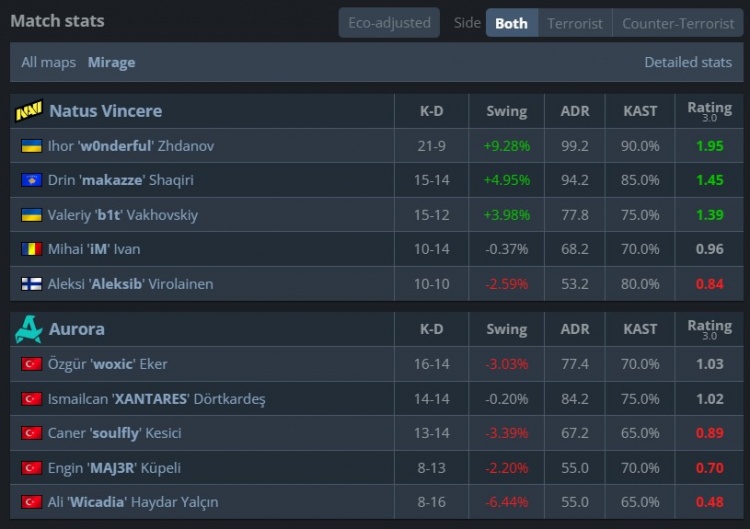750x529 pixels.
Task: Click the Ukrainian flag beside w0nderful
Action: click(31, 146)
